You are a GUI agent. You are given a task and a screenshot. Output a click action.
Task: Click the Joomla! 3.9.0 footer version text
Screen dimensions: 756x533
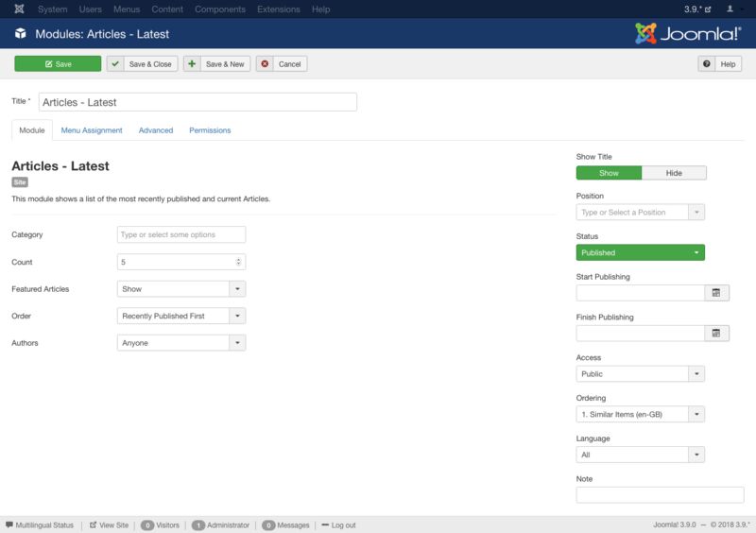point(675,524)
